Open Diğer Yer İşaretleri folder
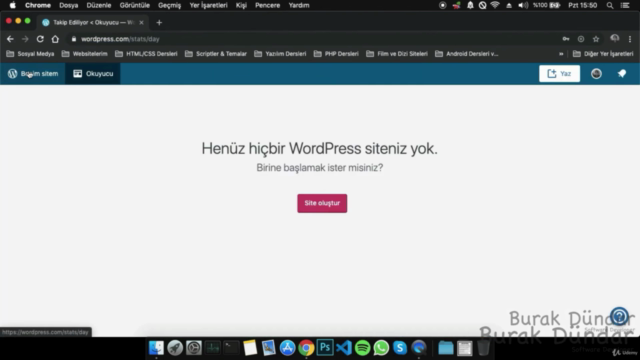 pyautogui.click(x=603, y=53)
